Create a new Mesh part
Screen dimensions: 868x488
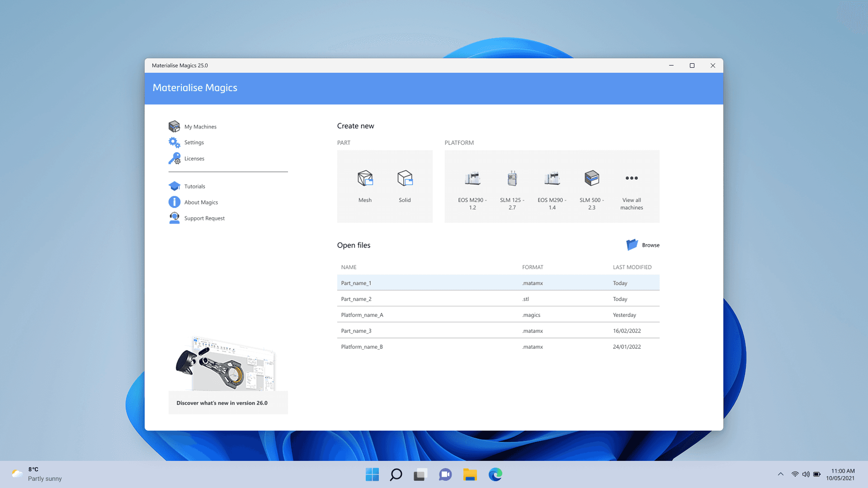pyautogui.click(x=365, y=185)
